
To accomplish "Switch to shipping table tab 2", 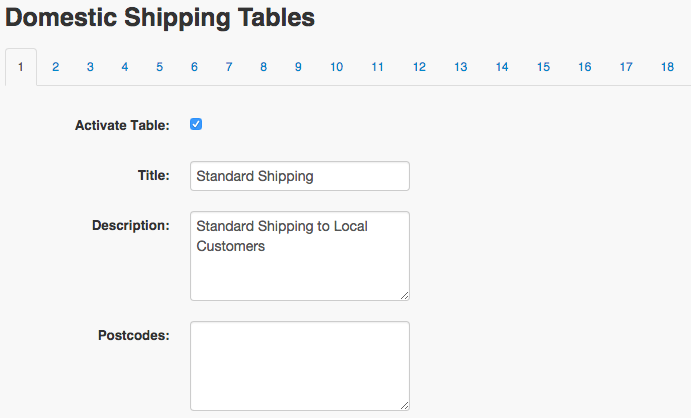I will click(56, 67).
